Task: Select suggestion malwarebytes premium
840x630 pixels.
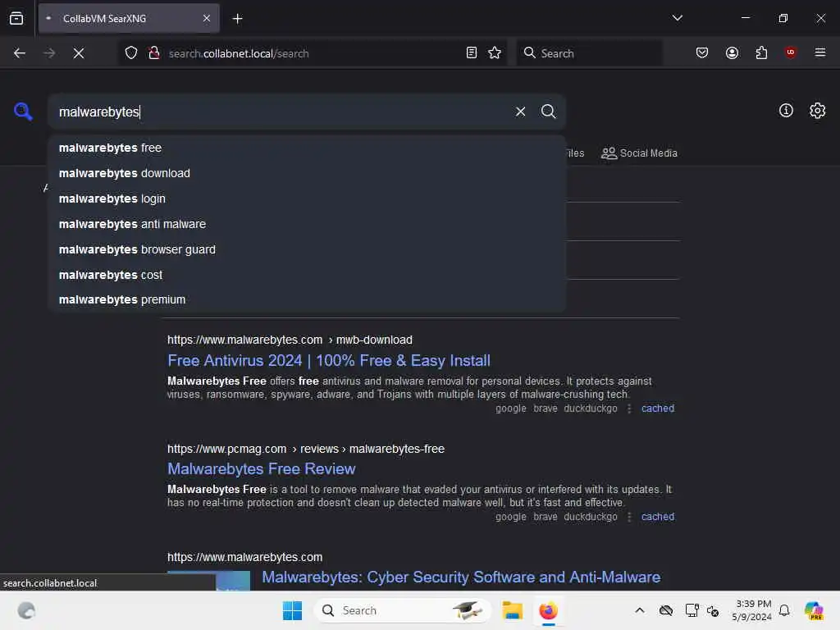Action: [x=307, y=299]
